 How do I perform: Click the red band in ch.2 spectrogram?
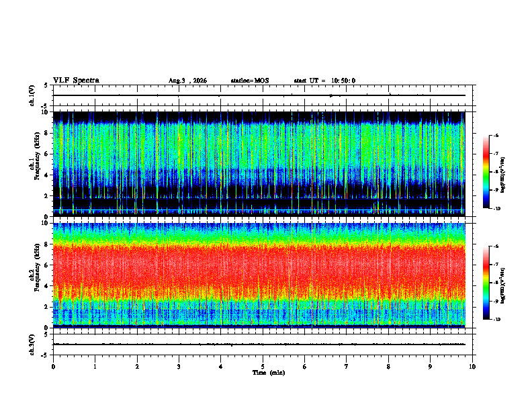(x=259, y=265)
